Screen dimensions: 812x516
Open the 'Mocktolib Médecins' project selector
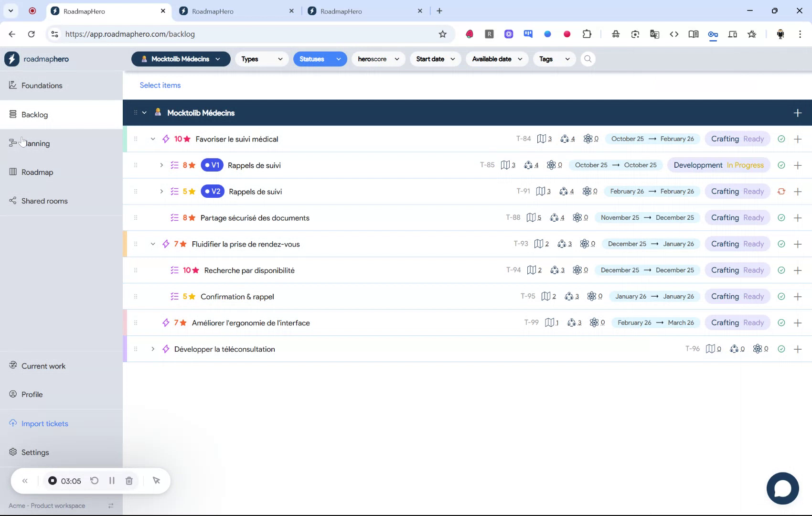[x=181, y=59]
